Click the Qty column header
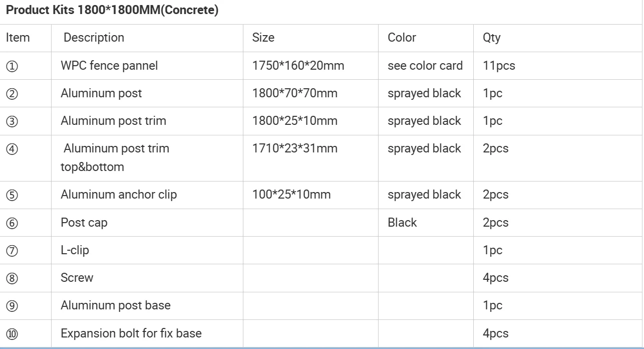 tap(491, 38)
